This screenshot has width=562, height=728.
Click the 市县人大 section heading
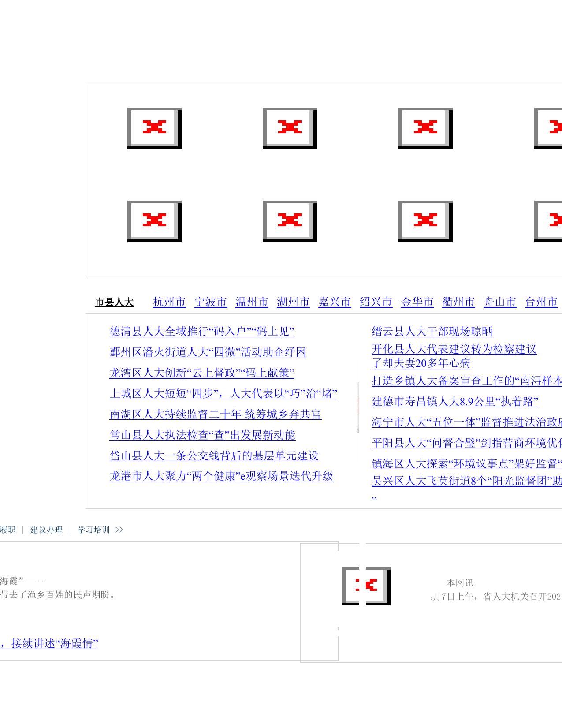[114, 302]
